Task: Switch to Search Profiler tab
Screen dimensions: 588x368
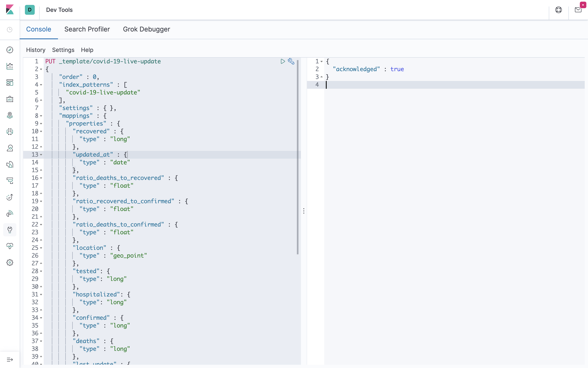Action: tap(87, 29)
